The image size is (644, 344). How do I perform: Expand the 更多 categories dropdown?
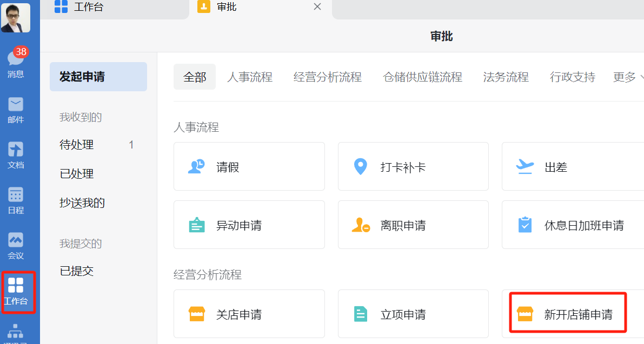628,77
